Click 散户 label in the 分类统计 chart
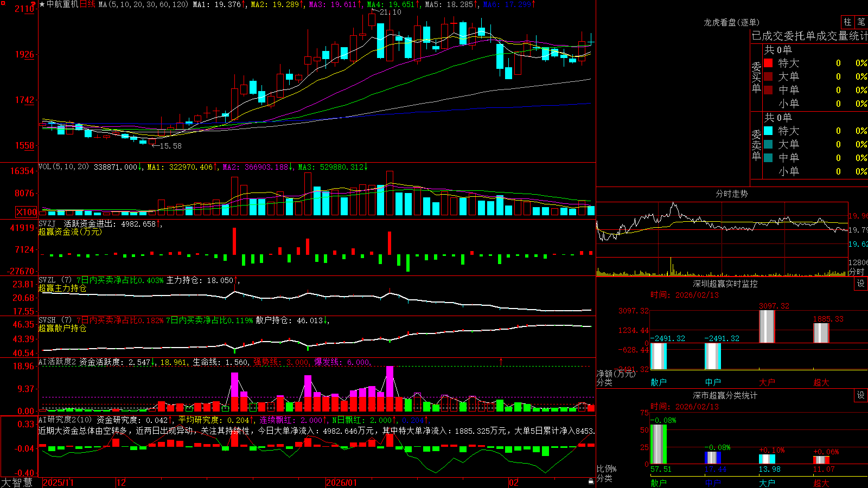 [x=659, y=483]
